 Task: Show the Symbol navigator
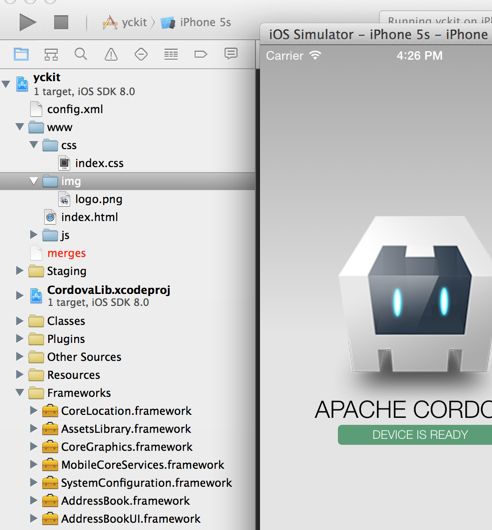pyautogui.click(x=51, y=54)
